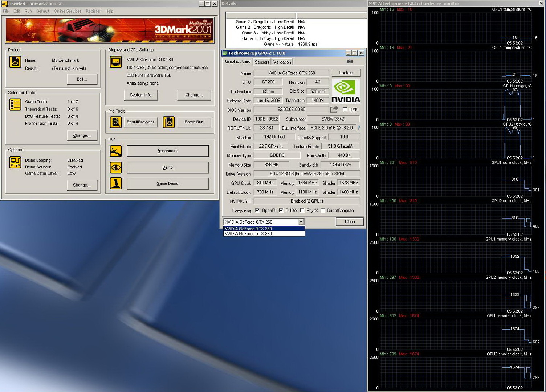Screen dimensions: 546x392
Task: Toggle the DirectCompute checkbox
Action: [x=323, y=210]
